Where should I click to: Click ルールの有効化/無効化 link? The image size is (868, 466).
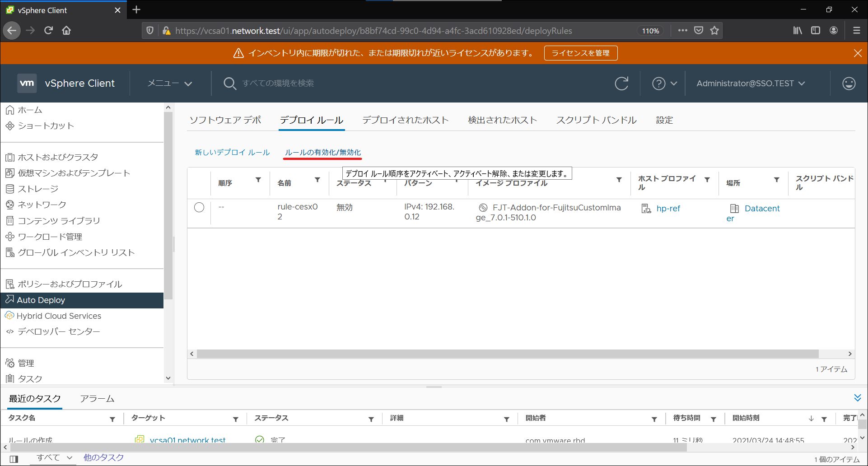click(323, 153)
